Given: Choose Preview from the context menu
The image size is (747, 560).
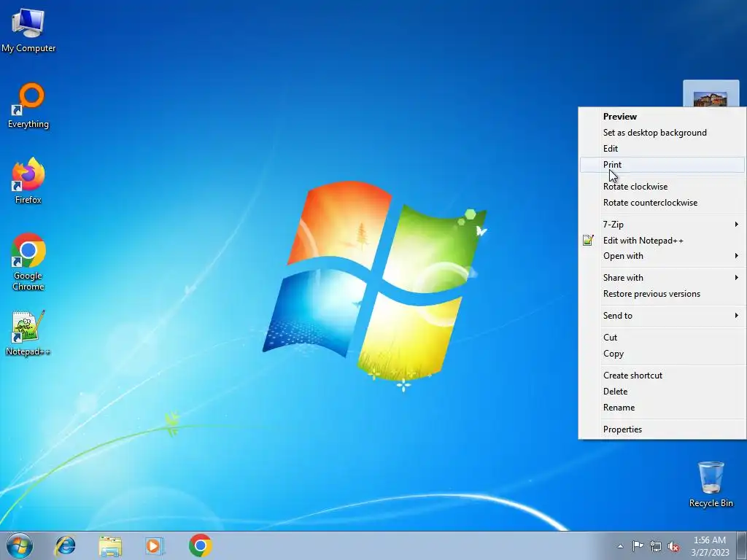Looking at the screenshot, I should pyautogui.click(x=662, y=116).
